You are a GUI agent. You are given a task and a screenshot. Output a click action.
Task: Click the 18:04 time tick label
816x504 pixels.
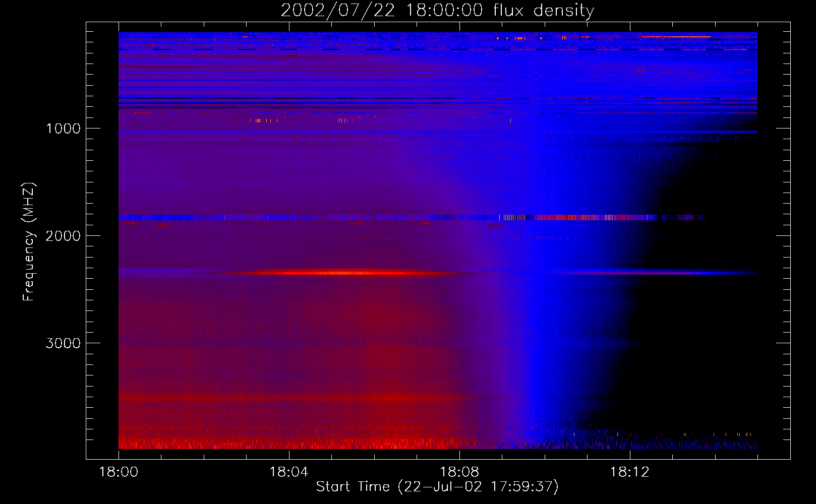289,472
